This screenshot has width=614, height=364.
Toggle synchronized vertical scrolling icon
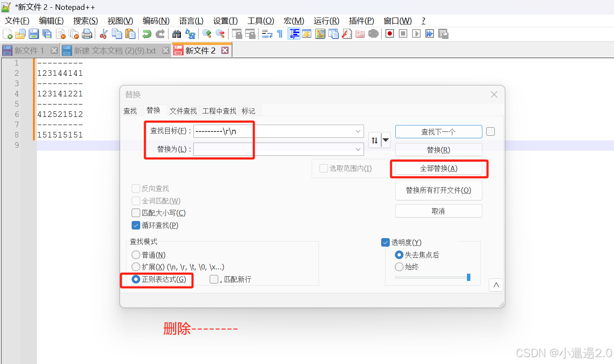click(237, 34)
